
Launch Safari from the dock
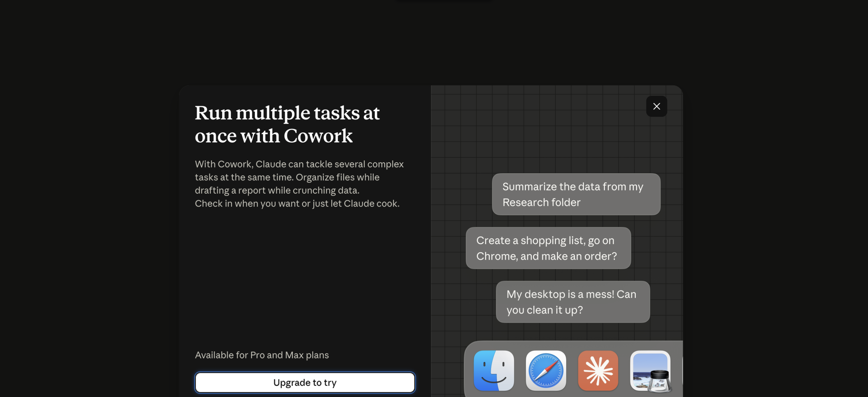[x=546, y=371]
